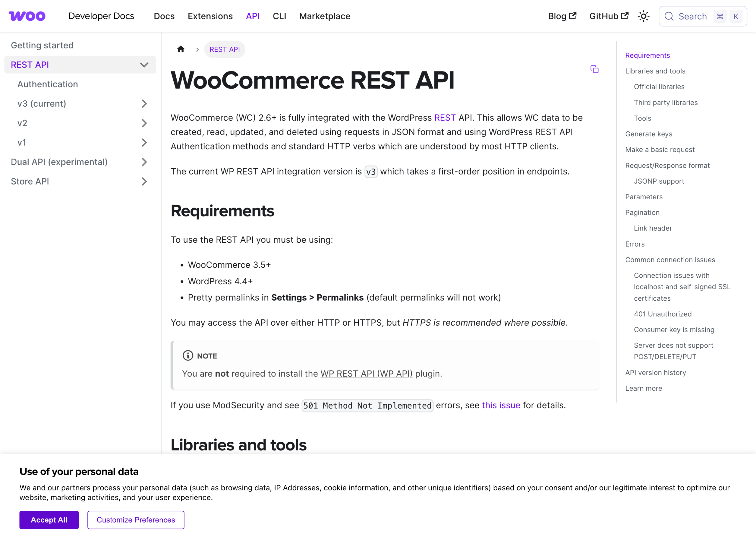Viewport: 756px width, 540px height.
Task: Jump to Libraries and tools in contents
Action: point(655,71)
